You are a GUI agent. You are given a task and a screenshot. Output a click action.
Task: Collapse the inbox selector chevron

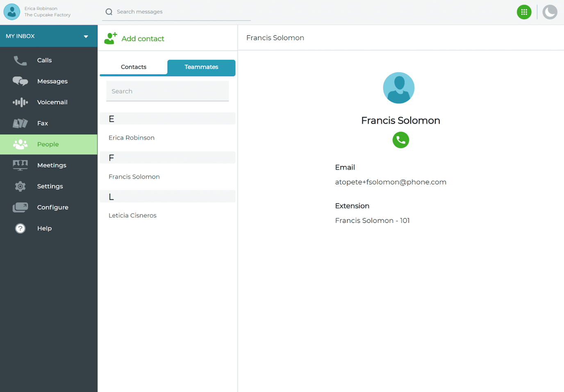pyautogui.click(x=86, y=36)
